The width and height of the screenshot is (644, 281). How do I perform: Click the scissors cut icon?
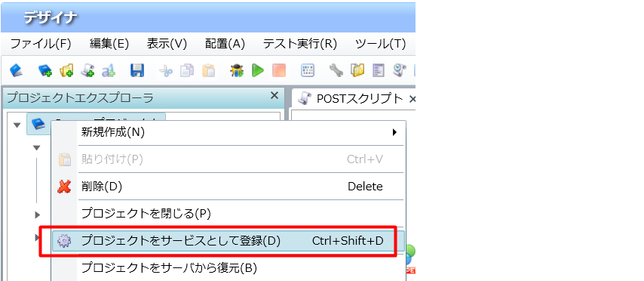pos(166,70)
